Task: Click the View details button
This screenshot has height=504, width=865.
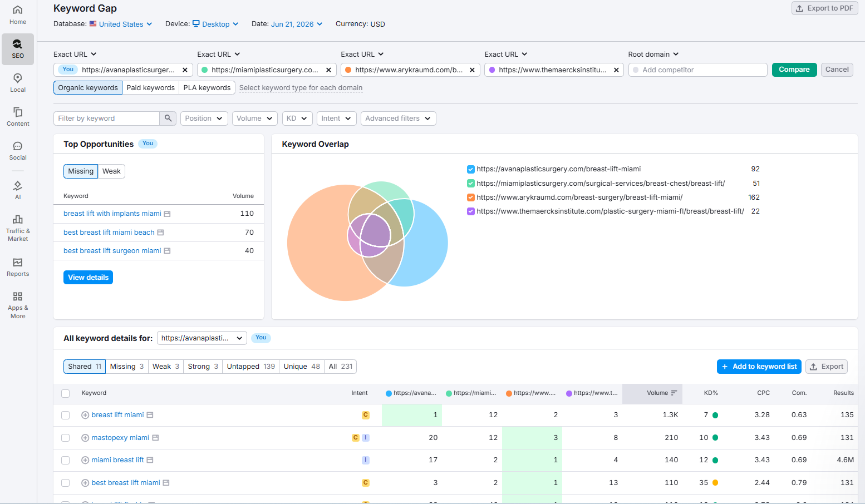Action: click(x=88, y=278)
